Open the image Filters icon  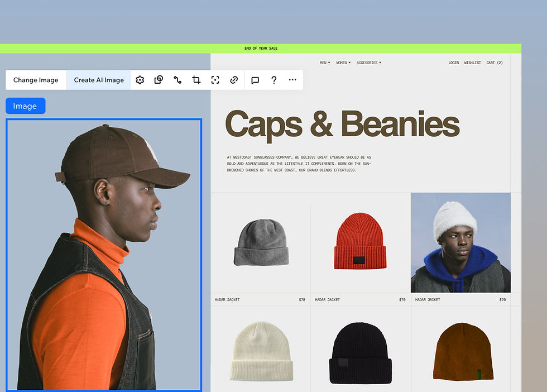(159, 80)
